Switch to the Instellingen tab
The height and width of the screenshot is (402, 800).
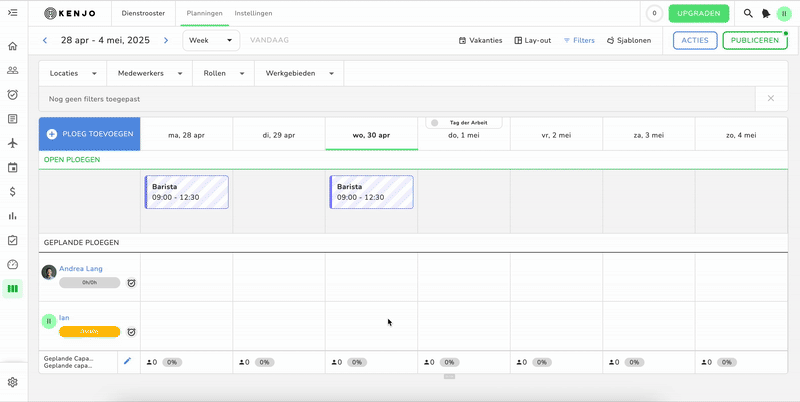pyautogui.click(x=253, y=13)
